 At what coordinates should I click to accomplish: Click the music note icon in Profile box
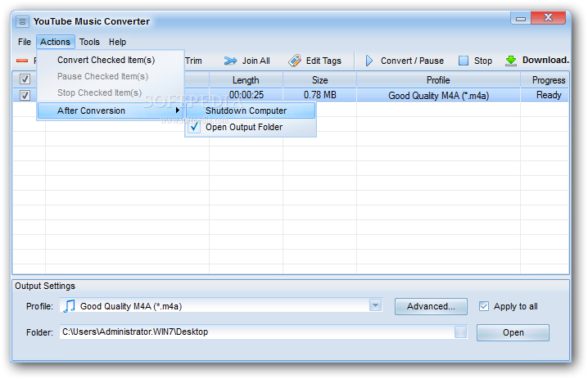pos(69,306)
